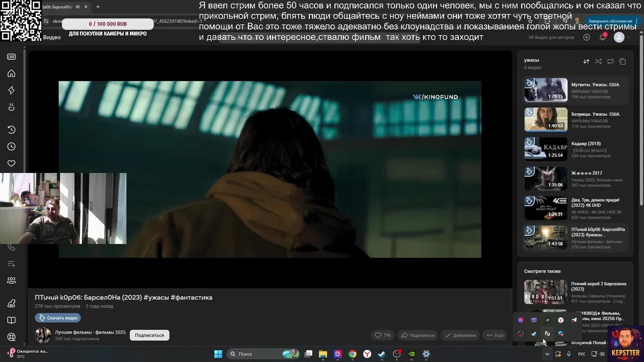Click the taskbar Поиск search field
Screen dimensions: 644x362
point(262,354)
